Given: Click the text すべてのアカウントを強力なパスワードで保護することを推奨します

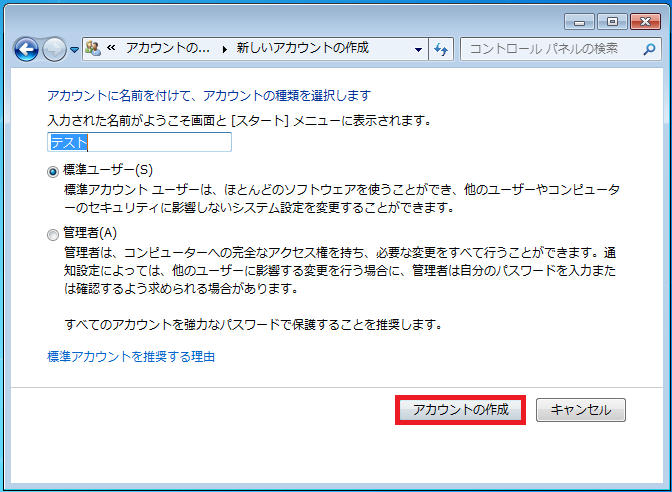Looking at the screenshot, I should [x=253, y=324].
